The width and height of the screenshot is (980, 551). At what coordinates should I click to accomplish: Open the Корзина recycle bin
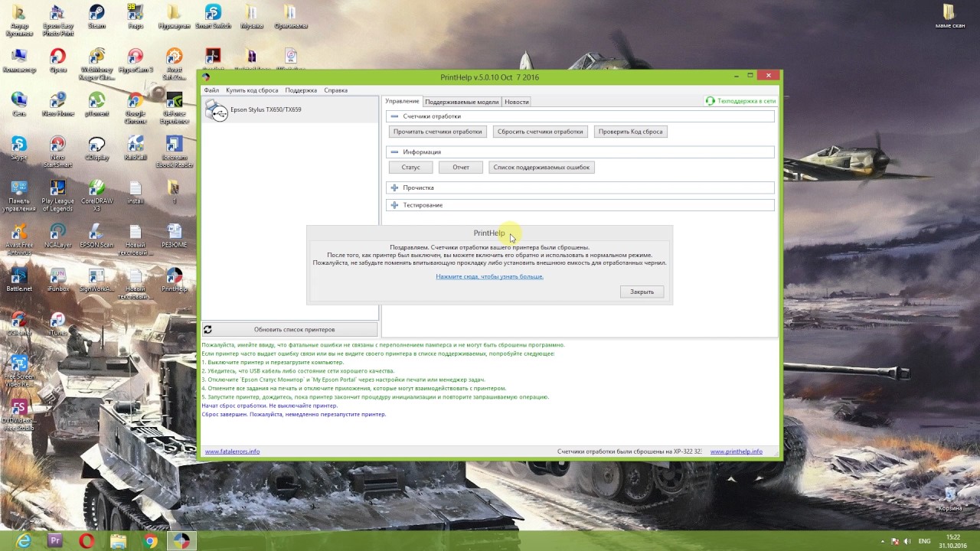pos(950,497)
